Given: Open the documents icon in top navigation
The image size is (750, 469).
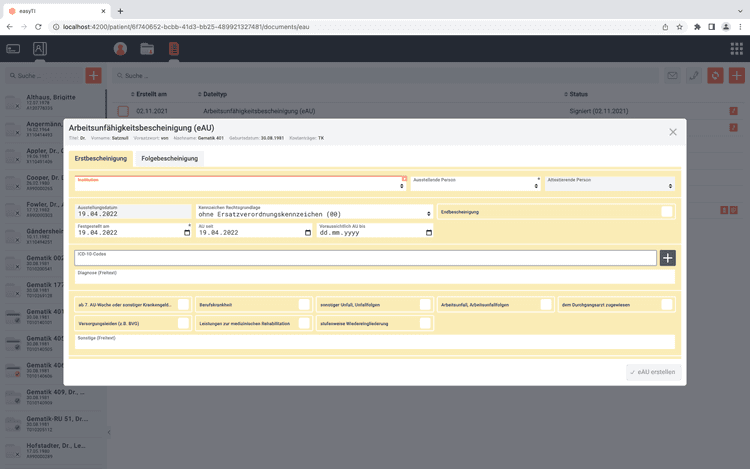Looking at the screenshot, I should [x=174, y=48].
